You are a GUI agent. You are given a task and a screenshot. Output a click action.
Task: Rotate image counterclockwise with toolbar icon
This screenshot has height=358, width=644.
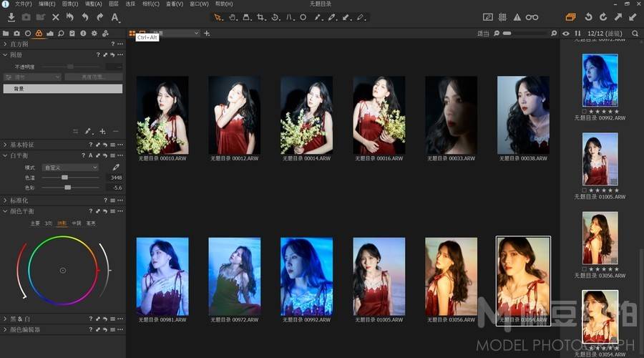click(x=589, y=17)
